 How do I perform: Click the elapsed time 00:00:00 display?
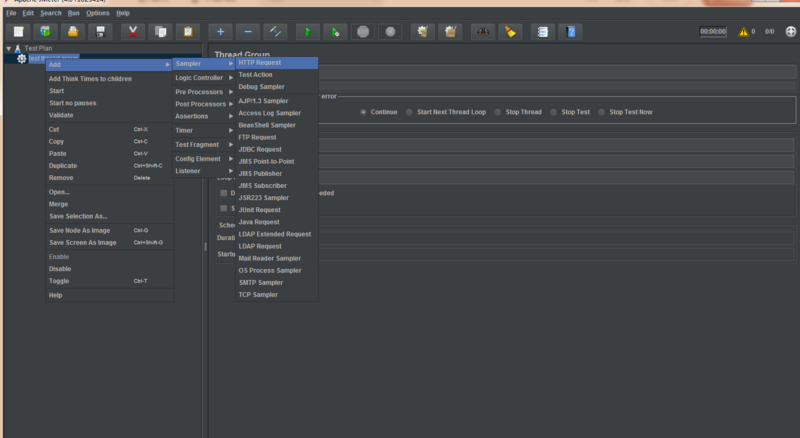pyautogui.click(x=713, y=32)
